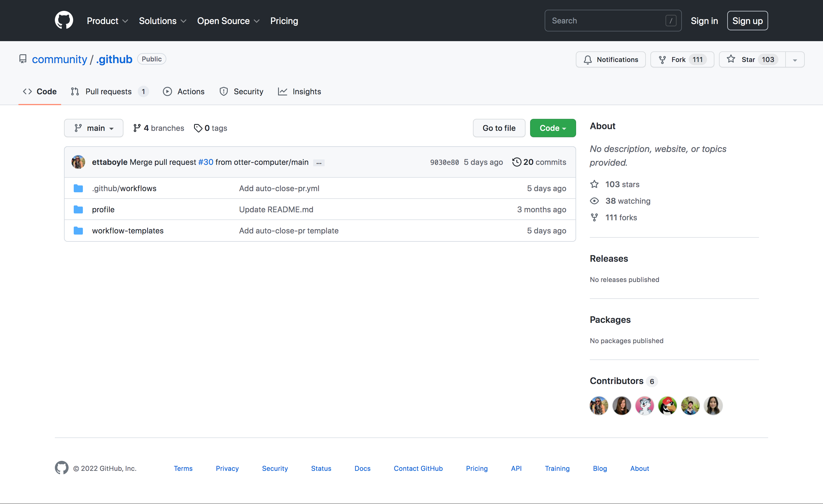Image resolution: width=823 pixels, height=504 pixels.
Task: Open the Terms footer link
Action: tap(183, 468)
